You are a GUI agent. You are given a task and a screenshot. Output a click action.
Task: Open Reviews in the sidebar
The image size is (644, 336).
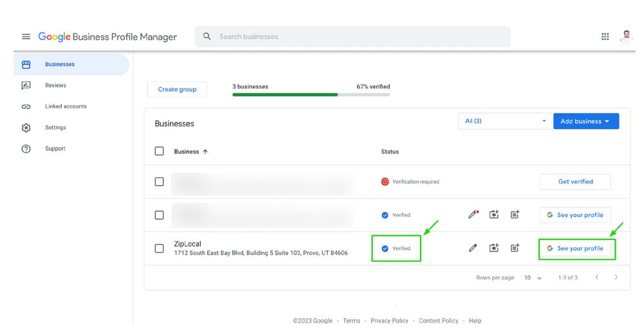click(x=55, y=85)
